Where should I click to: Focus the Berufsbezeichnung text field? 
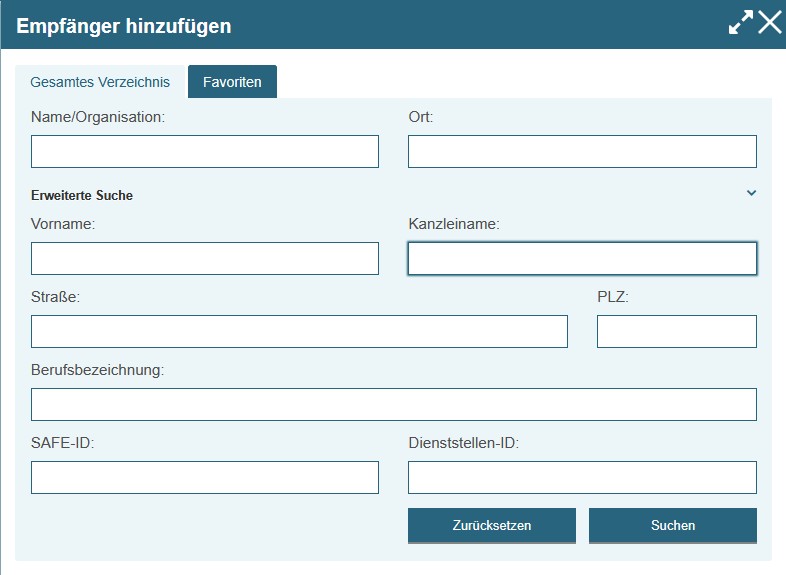[394, 405]
